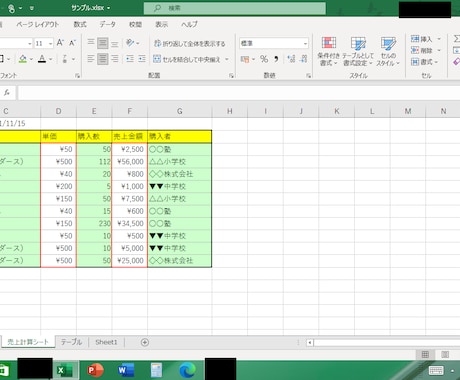This screenshot has height=380, width=460.
Task: Click the formula bar input
Action: (x=239, y=93)
